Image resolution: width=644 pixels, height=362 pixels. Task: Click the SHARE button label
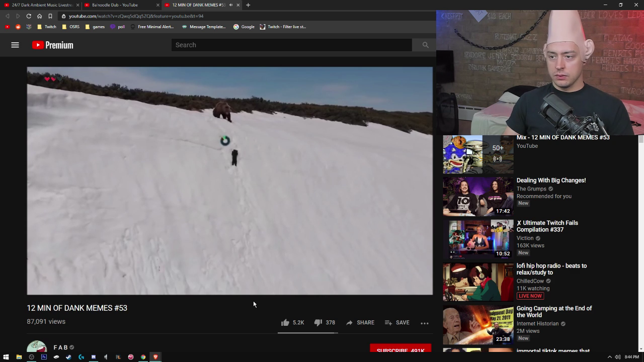365,323
